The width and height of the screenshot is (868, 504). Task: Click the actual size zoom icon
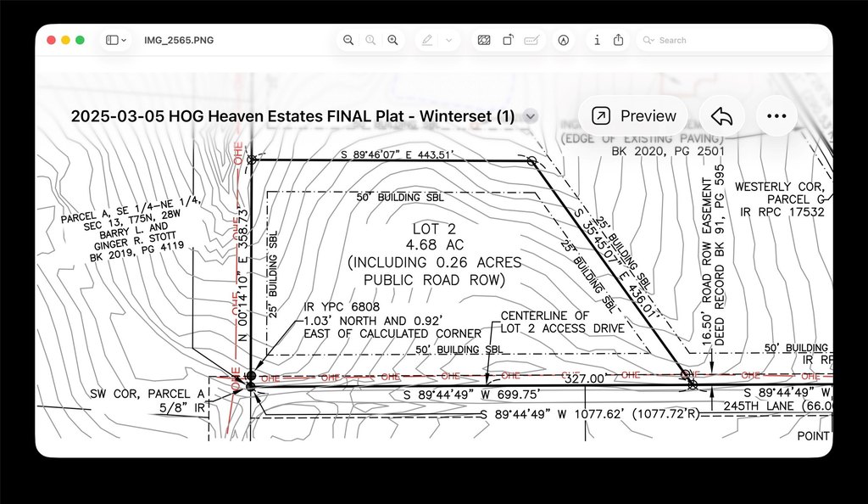pyautogui.click(x=370, y=40)
